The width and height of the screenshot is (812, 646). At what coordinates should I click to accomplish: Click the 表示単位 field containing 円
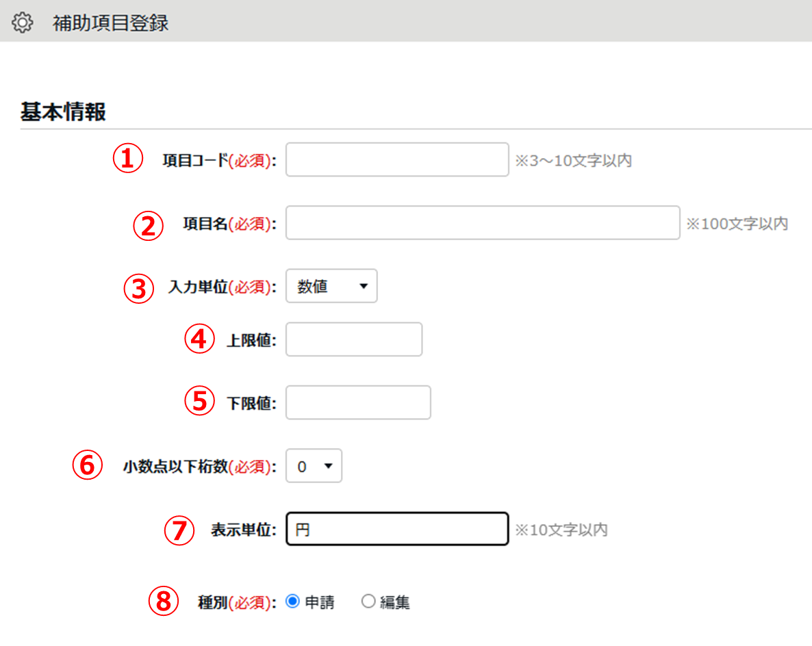coord(397,528)
